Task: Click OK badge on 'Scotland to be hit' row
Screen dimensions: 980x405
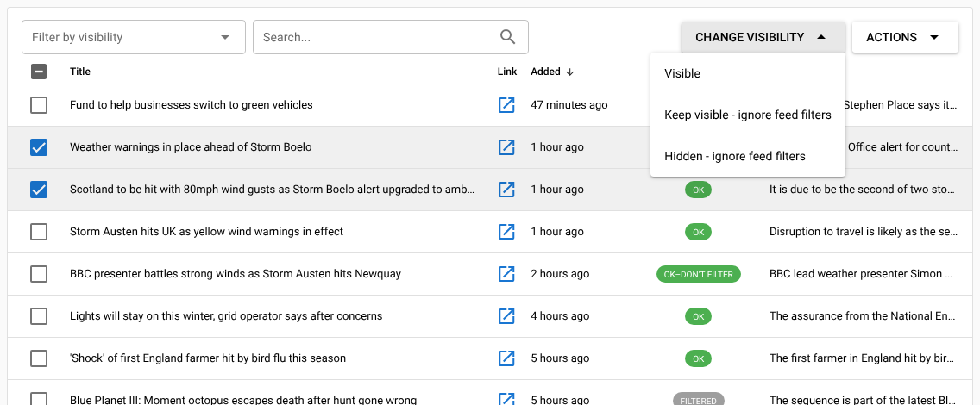Action: coord(698,189)
